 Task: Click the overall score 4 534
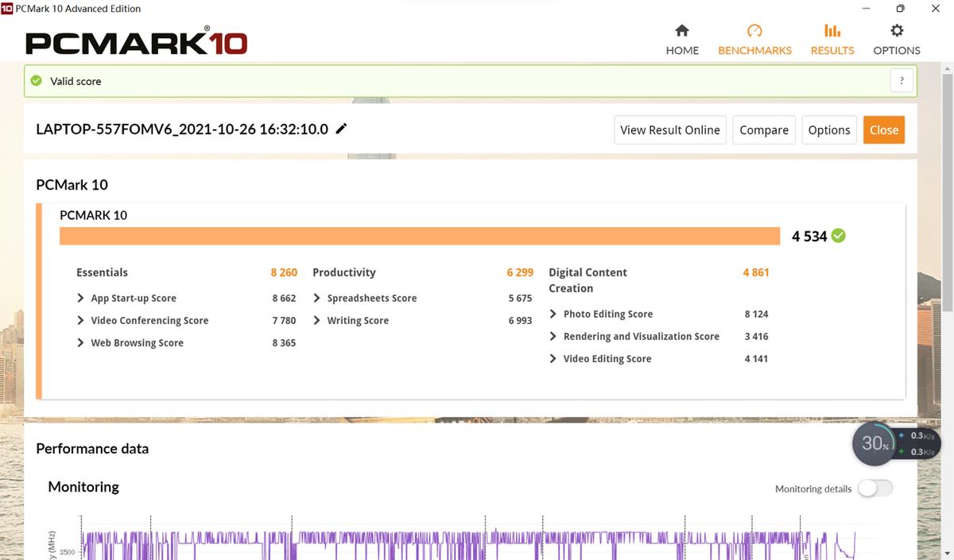coord(809,236)
